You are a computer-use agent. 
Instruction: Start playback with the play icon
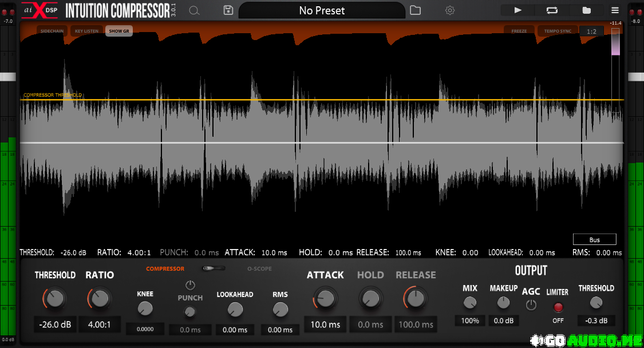517,10
